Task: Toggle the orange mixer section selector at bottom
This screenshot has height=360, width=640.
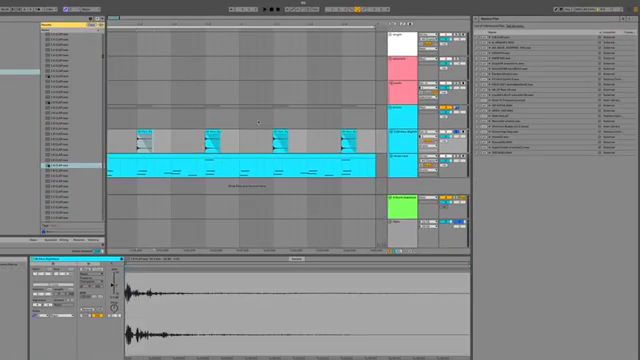Action: (x=389, y=251)
